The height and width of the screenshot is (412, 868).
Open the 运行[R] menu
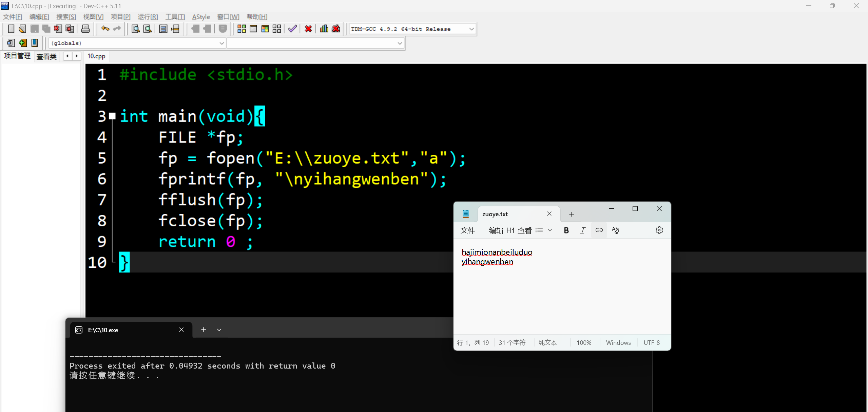[148, 17]
